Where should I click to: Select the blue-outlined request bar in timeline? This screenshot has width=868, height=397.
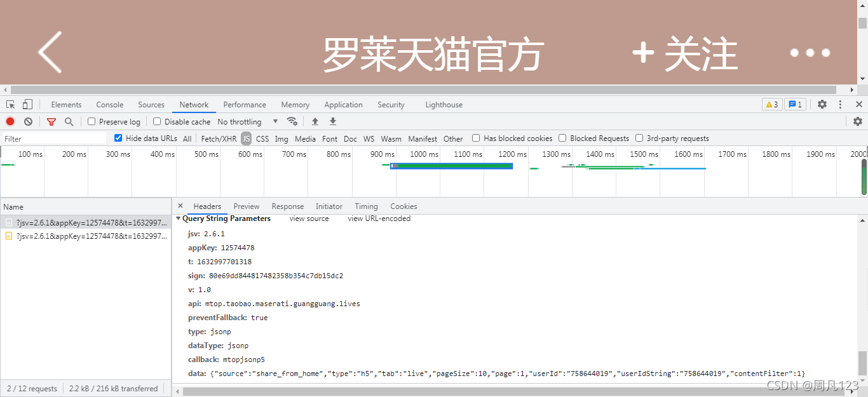click(x=451, y=166)
